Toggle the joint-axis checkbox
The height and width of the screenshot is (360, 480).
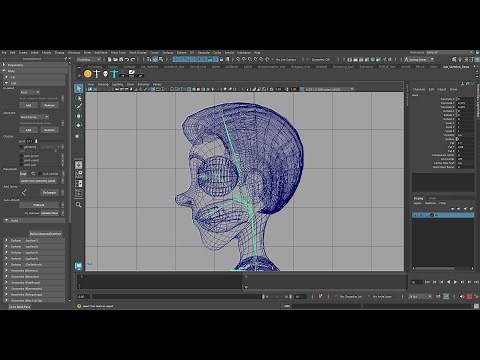(22, 165)
